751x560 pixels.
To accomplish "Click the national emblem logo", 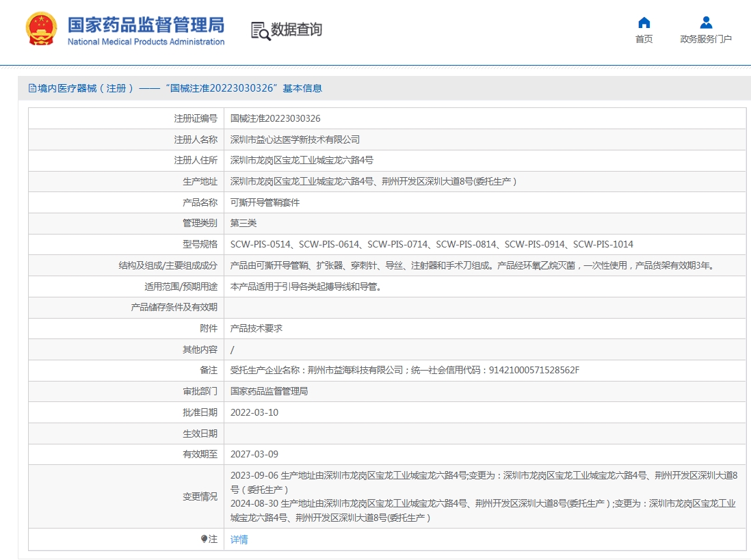I will click(41, 29).
